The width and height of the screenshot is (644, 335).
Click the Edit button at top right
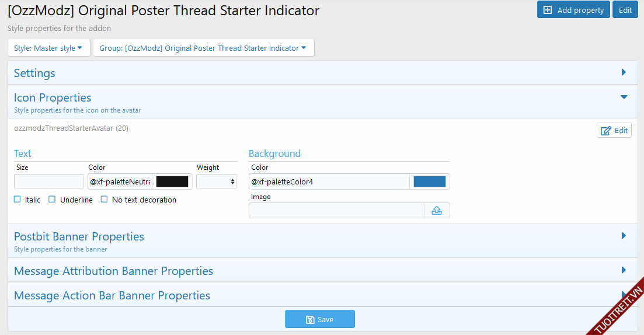click(x=625, y=10)
